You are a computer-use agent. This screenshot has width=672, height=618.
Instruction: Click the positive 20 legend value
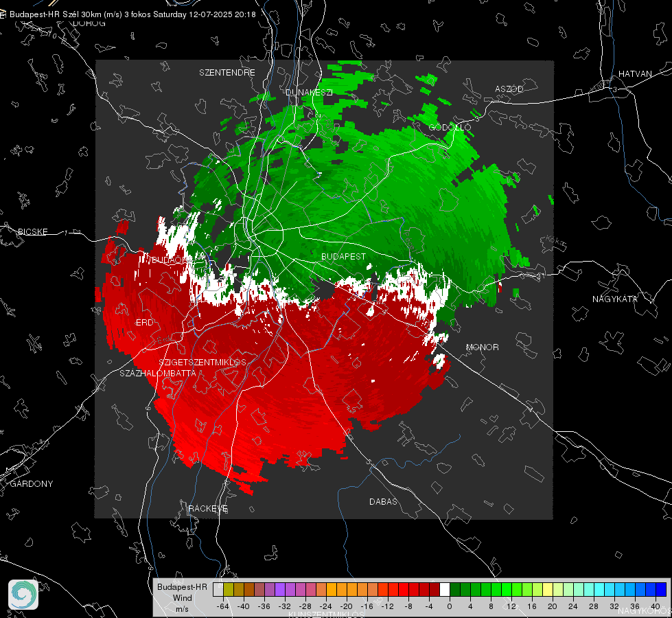point(553,606)
